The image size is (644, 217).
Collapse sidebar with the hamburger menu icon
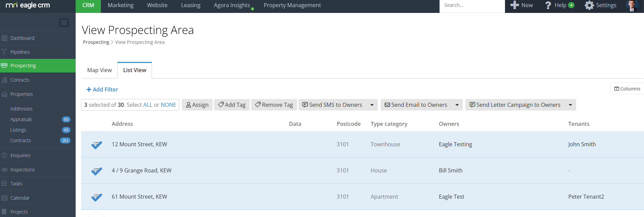(64, 22)
